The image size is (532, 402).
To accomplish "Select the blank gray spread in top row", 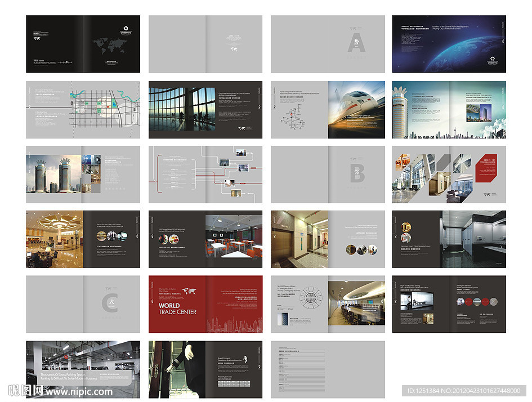I will click(205, 44).
